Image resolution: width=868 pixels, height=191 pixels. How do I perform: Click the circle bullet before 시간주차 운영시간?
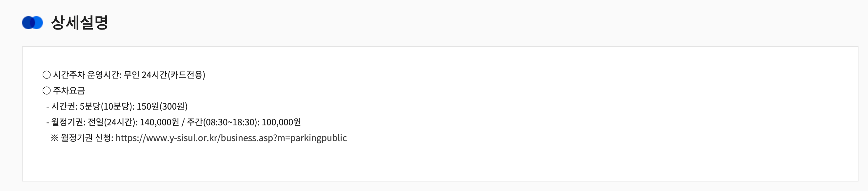click(47, 74)
